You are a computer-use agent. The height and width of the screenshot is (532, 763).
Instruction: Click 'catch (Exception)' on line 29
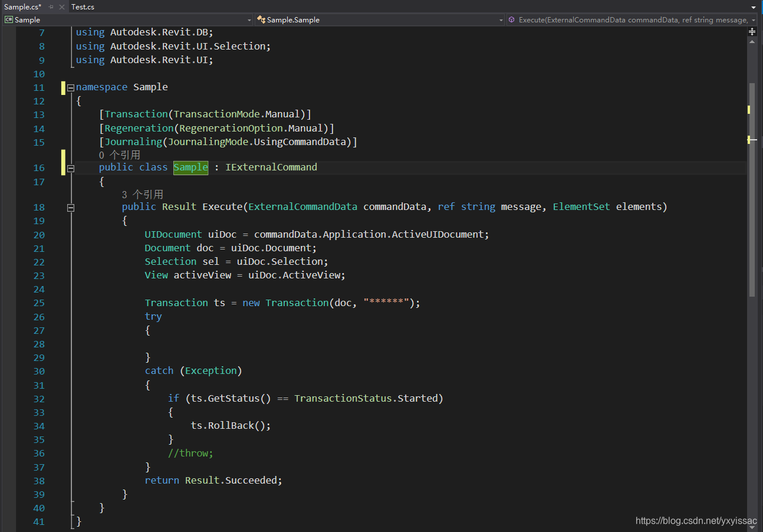pyautogui.click(x=193, y=371)
